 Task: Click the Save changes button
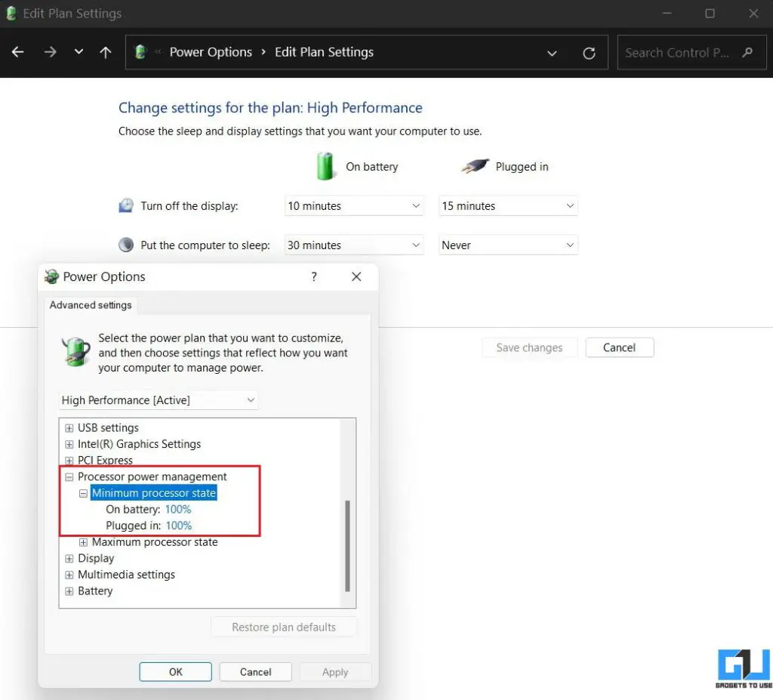(x=528, y=347)
